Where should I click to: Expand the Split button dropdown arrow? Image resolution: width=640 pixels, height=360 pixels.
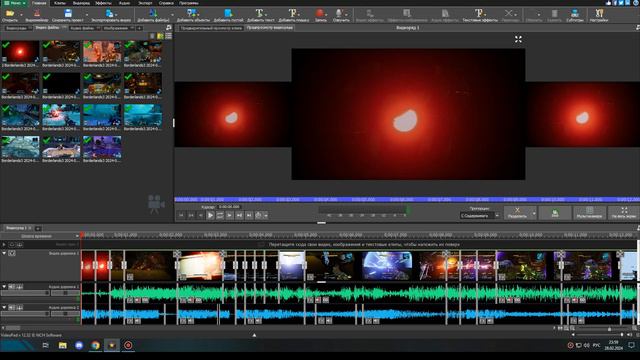pyautogui.click(x=534, y=213)
